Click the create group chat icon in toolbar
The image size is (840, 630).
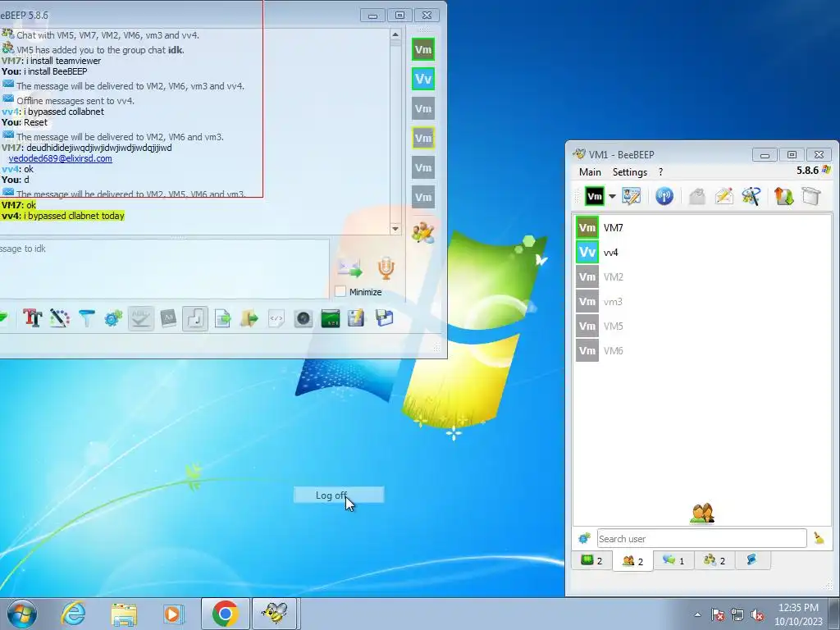tap(751, 197)
